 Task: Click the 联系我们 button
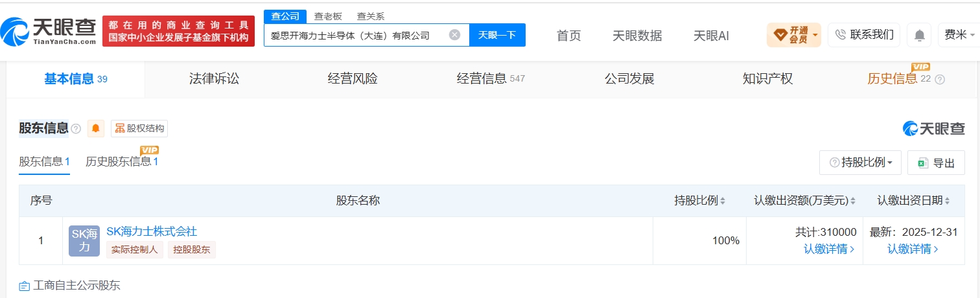pyautogui.click(x=863, y=34)
